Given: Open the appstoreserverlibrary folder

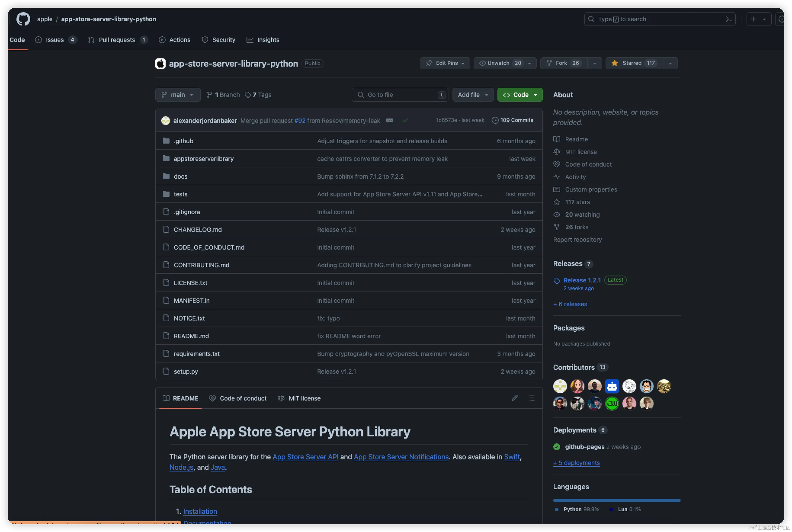Looking at the screenshot, I should pyautogui.click(x=203, y=158).
